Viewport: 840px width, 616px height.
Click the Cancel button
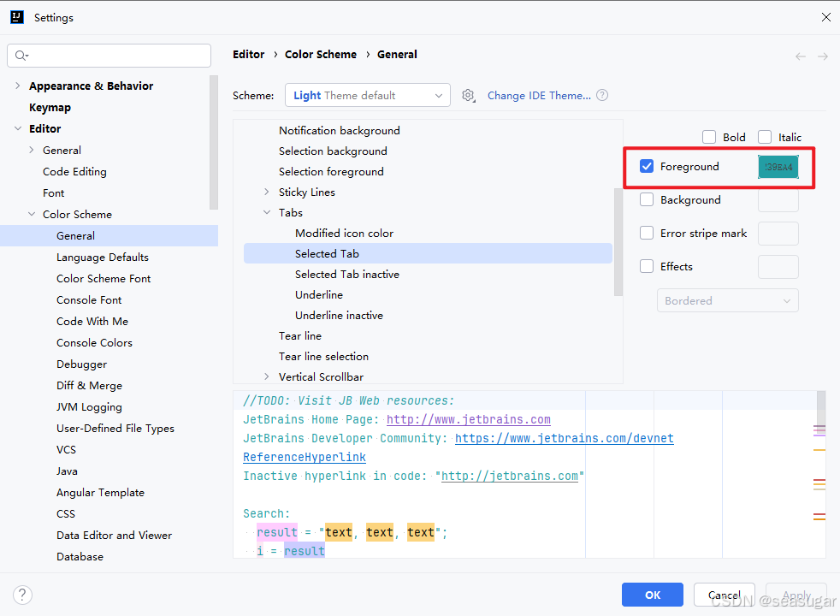725,595
